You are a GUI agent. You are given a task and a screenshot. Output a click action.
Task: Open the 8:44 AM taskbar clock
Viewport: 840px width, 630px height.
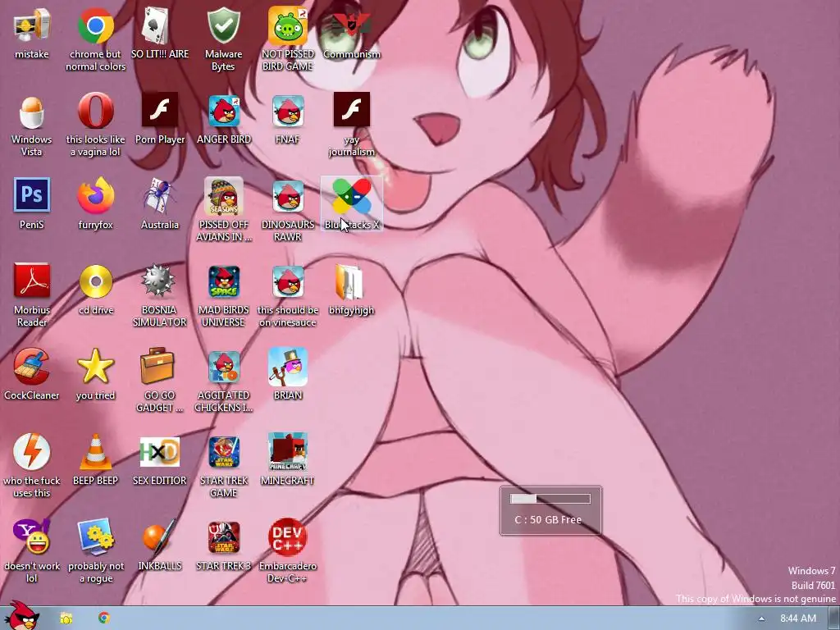[x=797, y=619]
